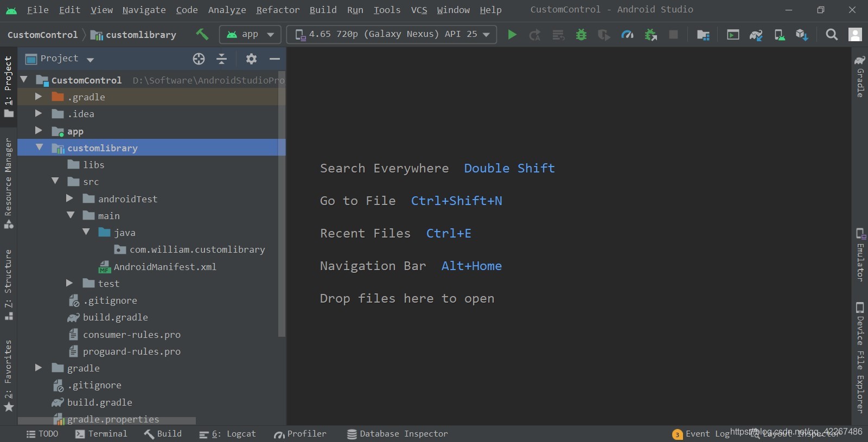Open the Tools menu
The width and height of the screenshot is (868, 442).
pos(387,10)
